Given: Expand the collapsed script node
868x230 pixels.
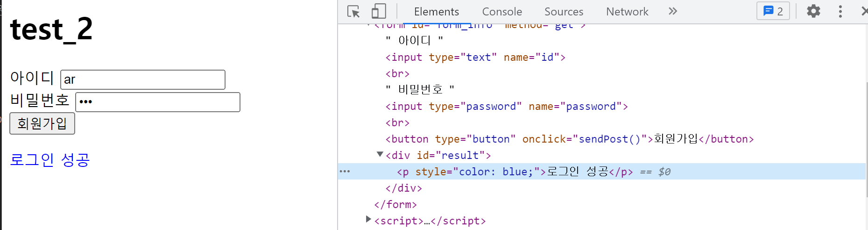Looking at the screenshot, I should (368, 219).
